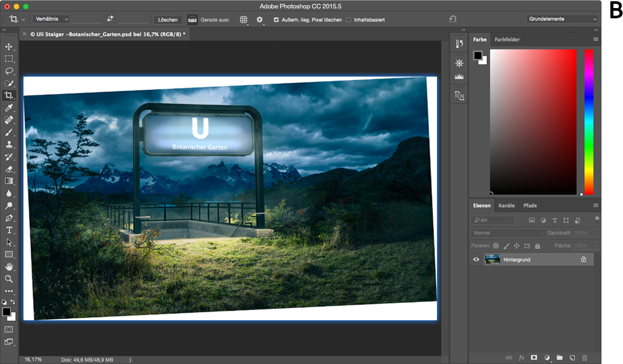Viewport: 623px width, 364px height.
Task: Select the Lasso tool
Action: pos(9,71)
